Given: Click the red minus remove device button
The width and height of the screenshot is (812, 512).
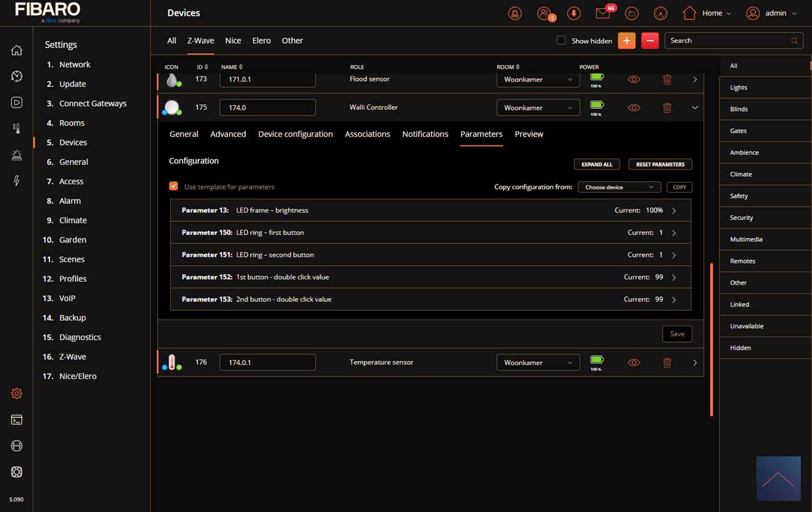Looking at the screenshot, I should pyautogui.click(x=650, y=41).
